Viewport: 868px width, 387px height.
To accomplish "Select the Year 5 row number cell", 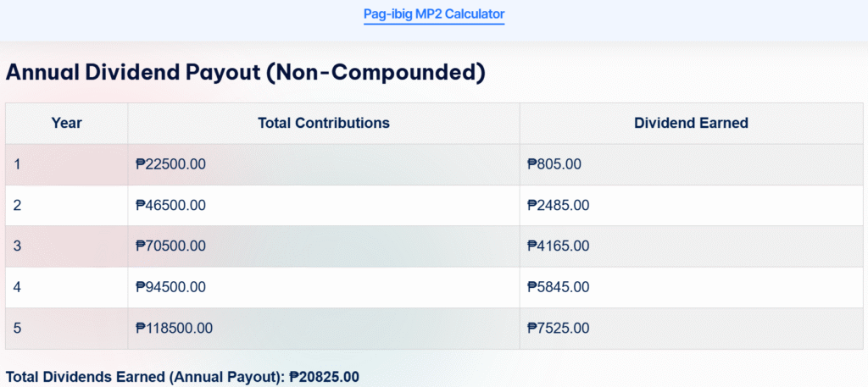I will click(x=66, y=329).
